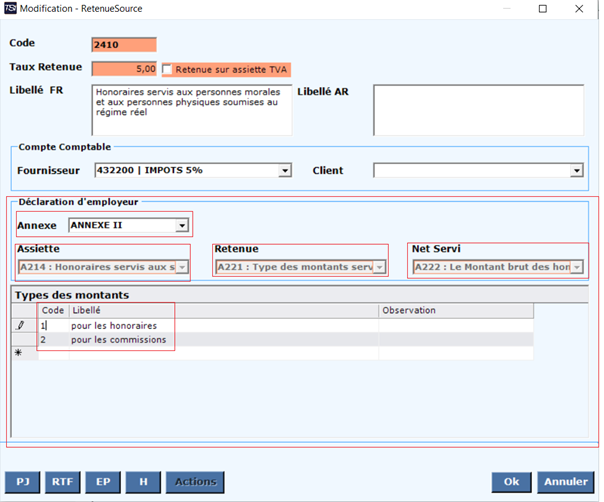
Task: Click the H button
Action: [143, 482]
